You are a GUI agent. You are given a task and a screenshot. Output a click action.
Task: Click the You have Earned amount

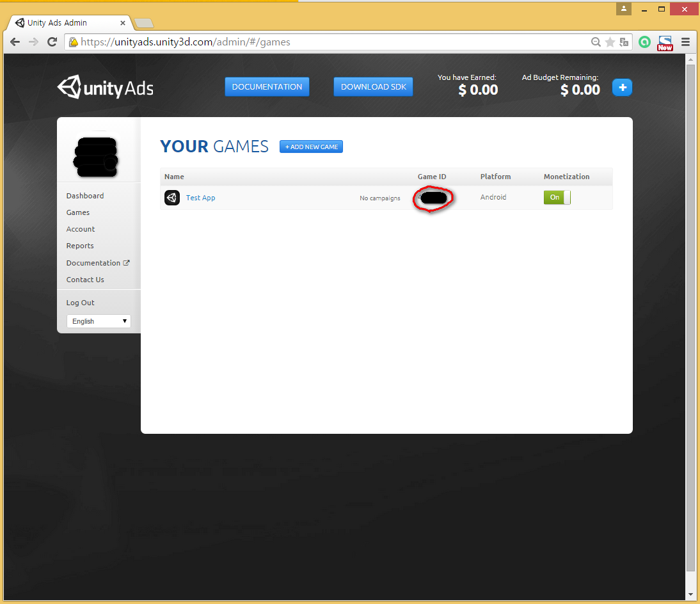[478, 90]
